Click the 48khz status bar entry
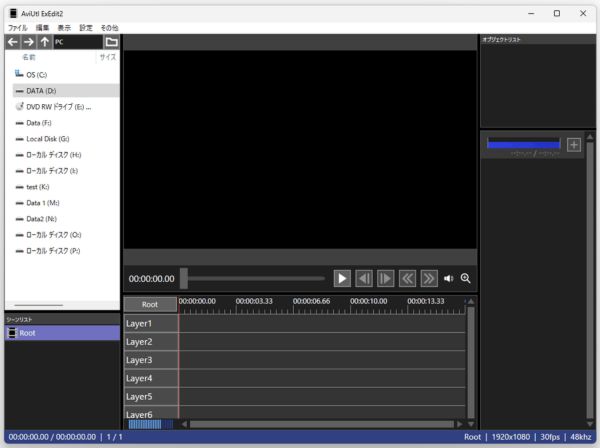This screenshot has width=600, height=448. (x=580, y=437)
